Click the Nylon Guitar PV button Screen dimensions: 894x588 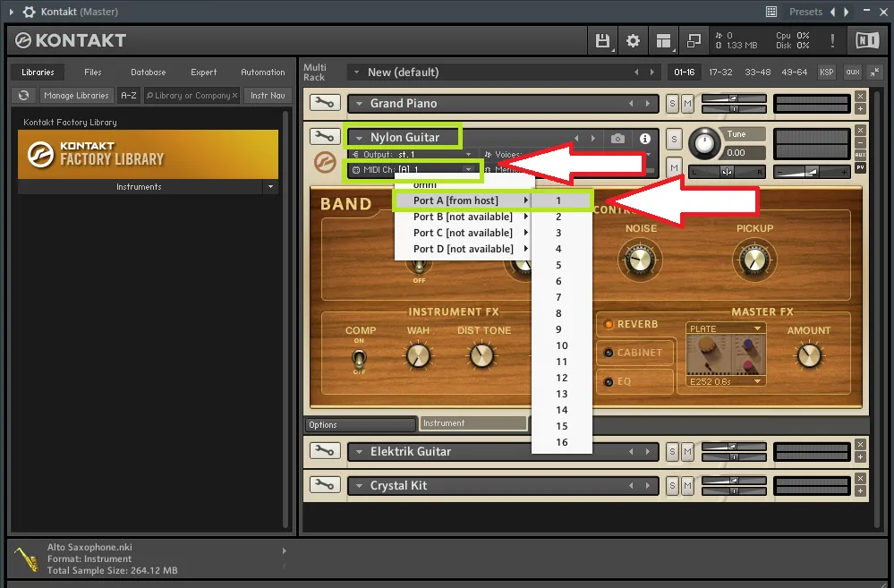[860, 167]
